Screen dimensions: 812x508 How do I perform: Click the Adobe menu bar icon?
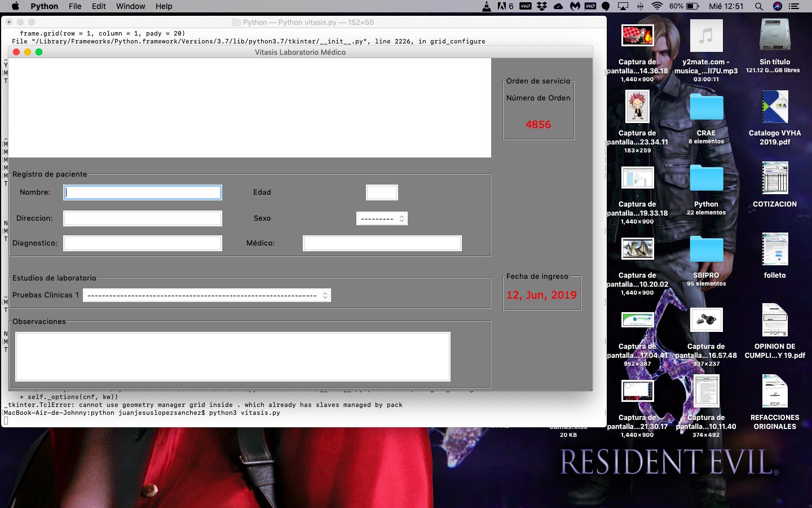pyautogui.click(x=505, y=6)
